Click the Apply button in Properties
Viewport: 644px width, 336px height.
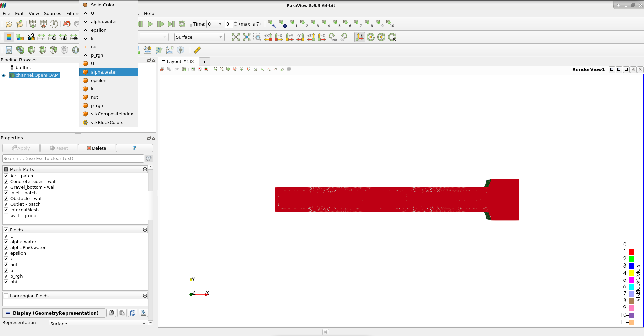point(21,148)
